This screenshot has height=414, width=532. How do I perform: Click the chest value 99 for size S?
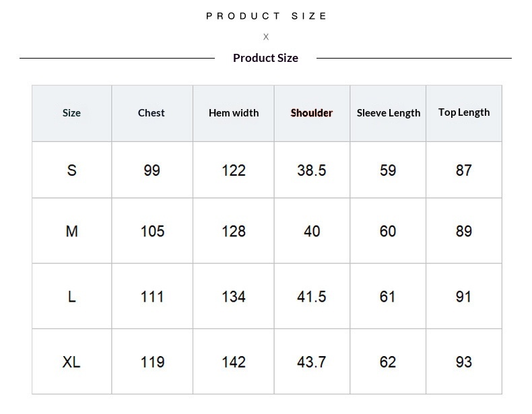[x=152, y=170]
